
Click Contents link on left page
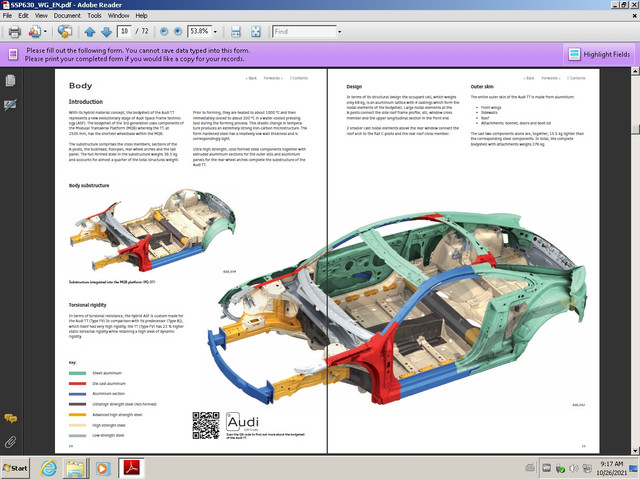pos(299,78)
